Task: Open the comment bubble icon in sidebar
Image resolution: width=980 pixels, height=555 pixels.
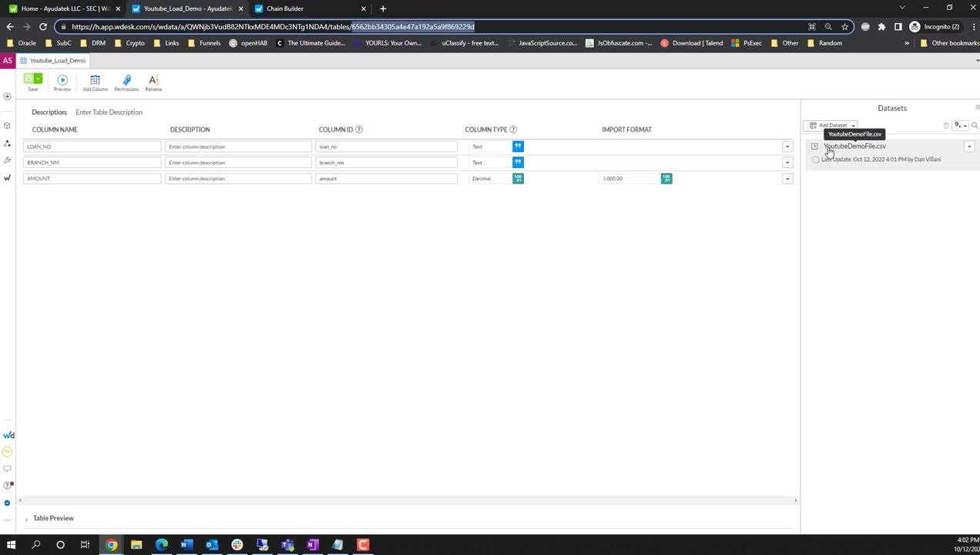Action: (7, 469)
